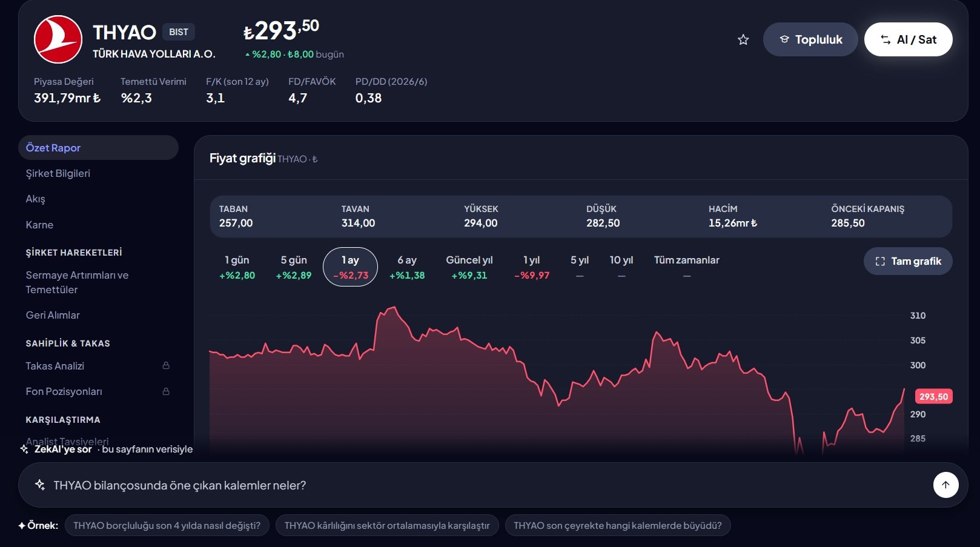Screen dimensions: 980x547
Task: Click the KARŞILAŞTIRMA section header
Action: click(x=63, y=420)
